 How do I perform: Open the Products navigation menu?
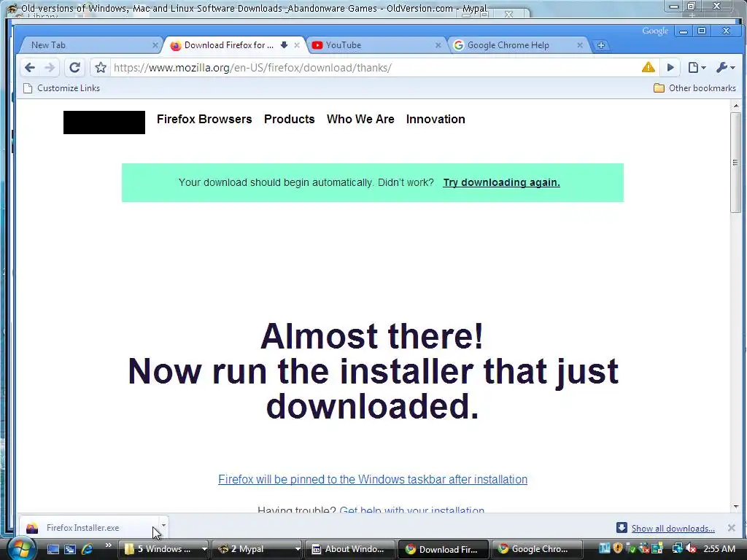pos(289,119)
